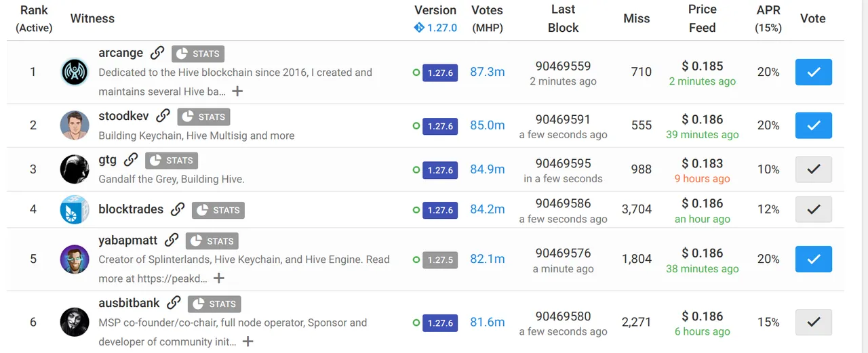The width and height of the screenshot is (868, 353).
Task: Sort by the Votes (MHP) column header
Action: tap(487, 18)
